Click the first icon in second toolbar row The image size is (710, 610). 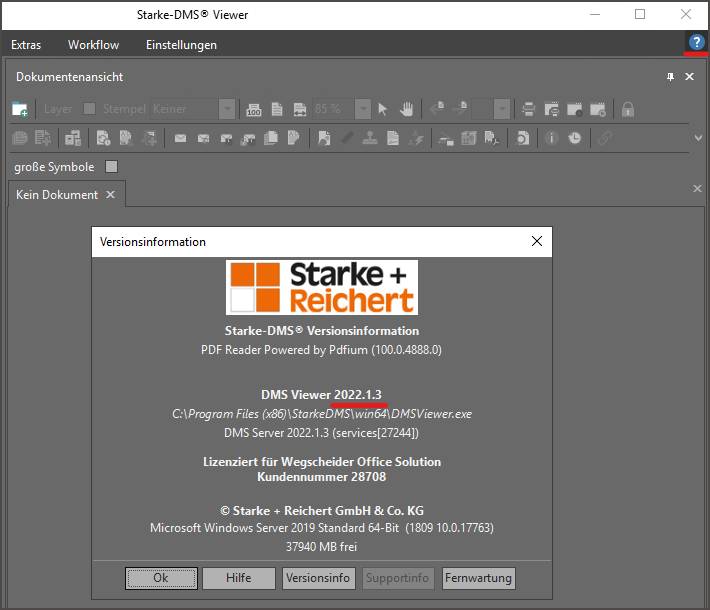[19, 138]
